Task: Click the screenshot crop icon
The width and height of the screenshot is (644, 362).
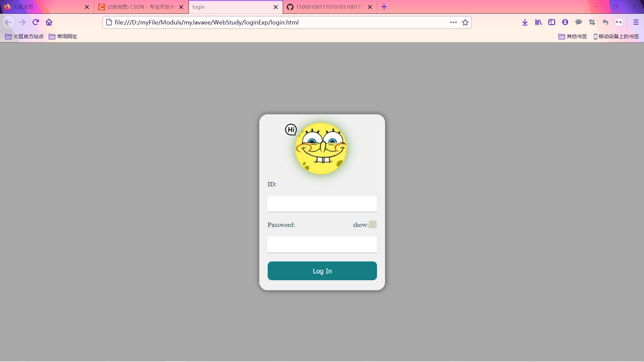Action: (592, 22)
